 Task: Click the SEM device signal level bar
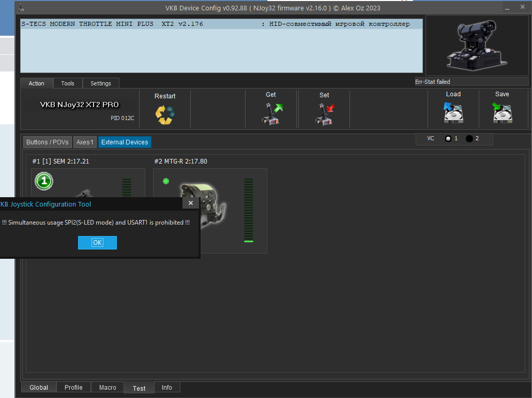click(127, 187)
